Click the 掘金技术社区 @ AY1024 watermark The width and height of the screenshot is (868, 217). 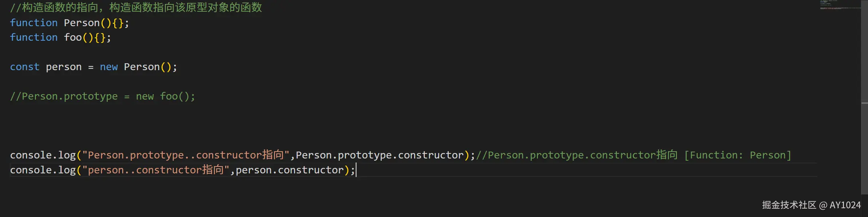[x=811, y=205]
